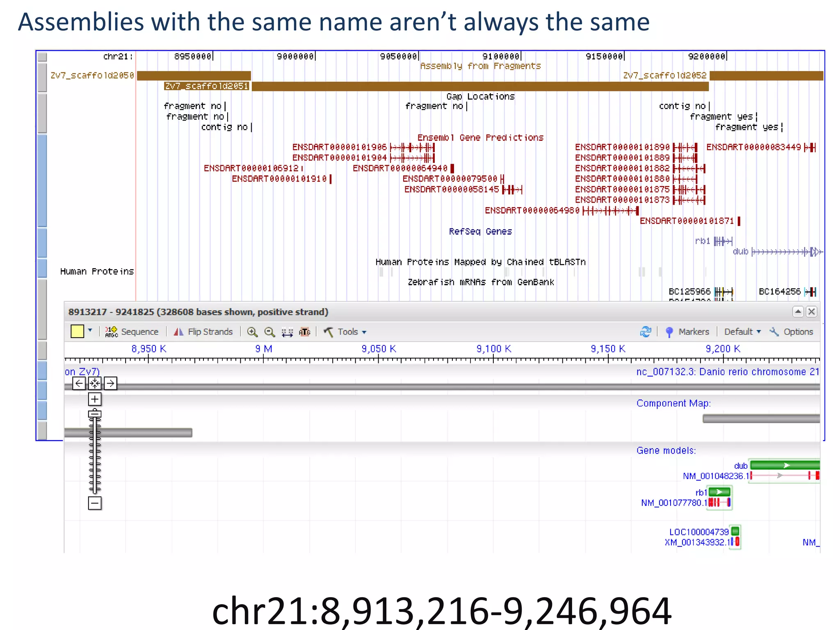The image size is (840, 630).
Task: Click the 9000000 position on upper ruler
Action: coord(295,56)
